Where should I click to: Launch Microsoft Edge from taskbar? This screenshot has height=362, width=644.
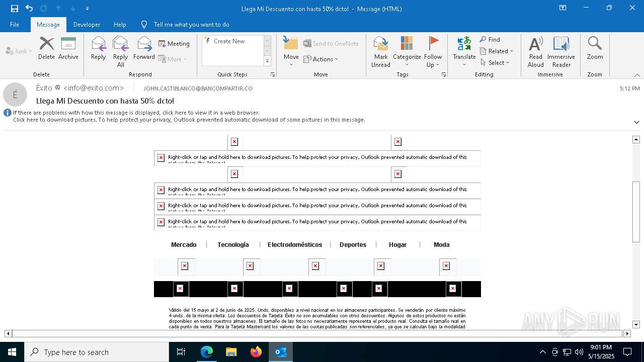tap(207, 352)
